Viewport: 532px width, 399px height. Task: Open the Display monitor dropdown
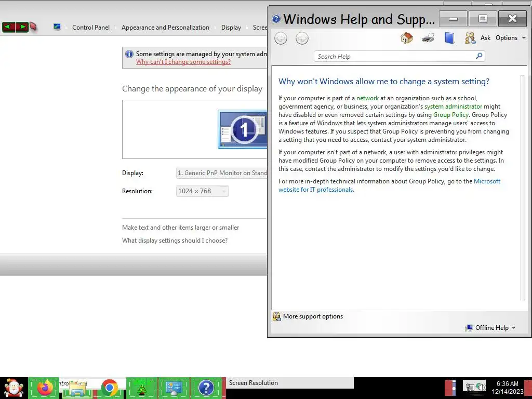(x=222, y=172)
